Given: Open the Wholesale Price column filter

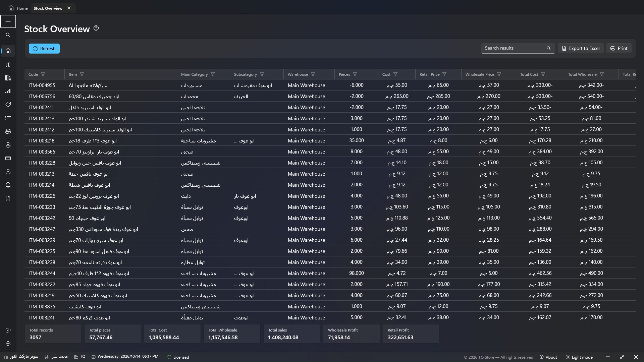Looking at the screenshot, I should click(499, 74).
